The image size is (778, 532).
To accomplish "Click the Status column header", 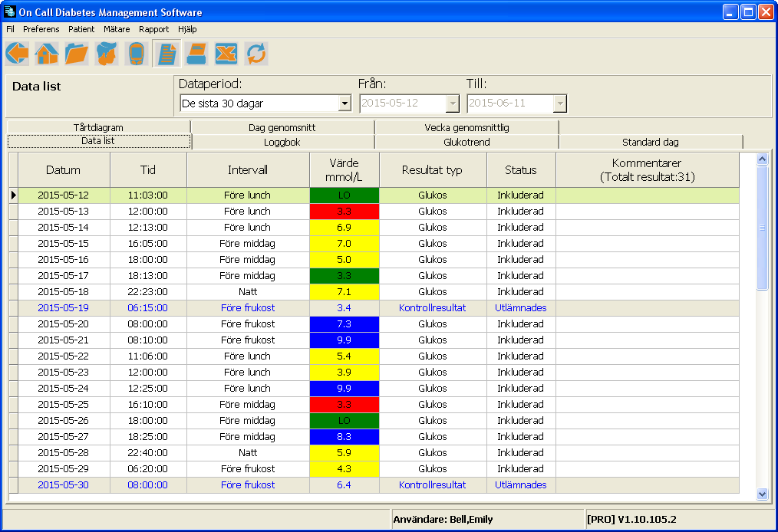I will pos(521,170).
